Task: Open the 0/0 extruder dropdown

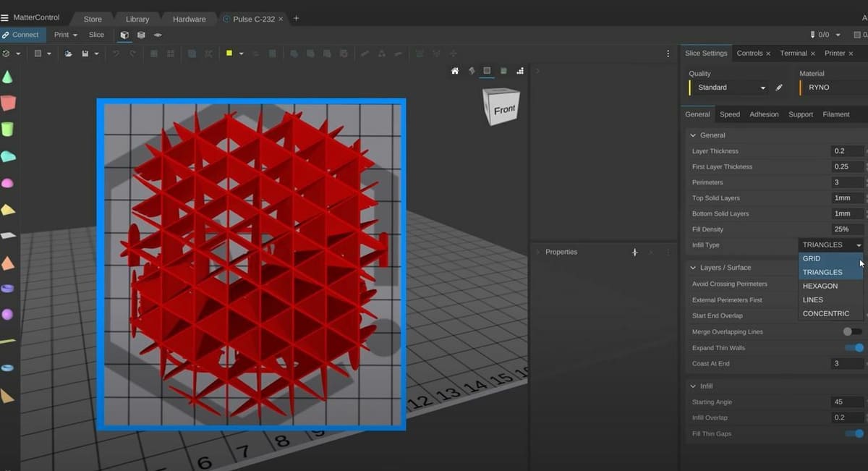Action: pyautogui.click(x=825, y=35)
